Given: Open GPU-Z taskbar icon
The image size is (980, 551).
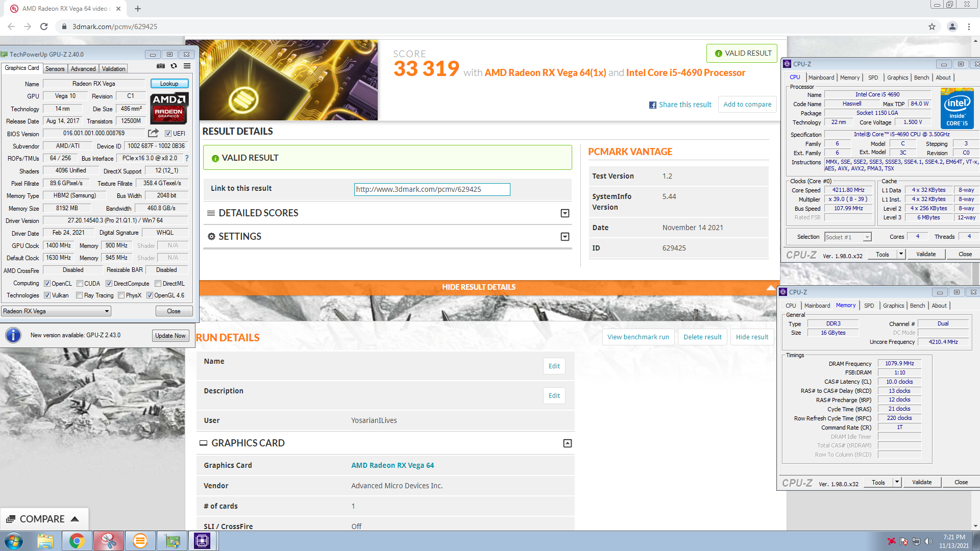Looking at the screenshot, I should point(172,541).
